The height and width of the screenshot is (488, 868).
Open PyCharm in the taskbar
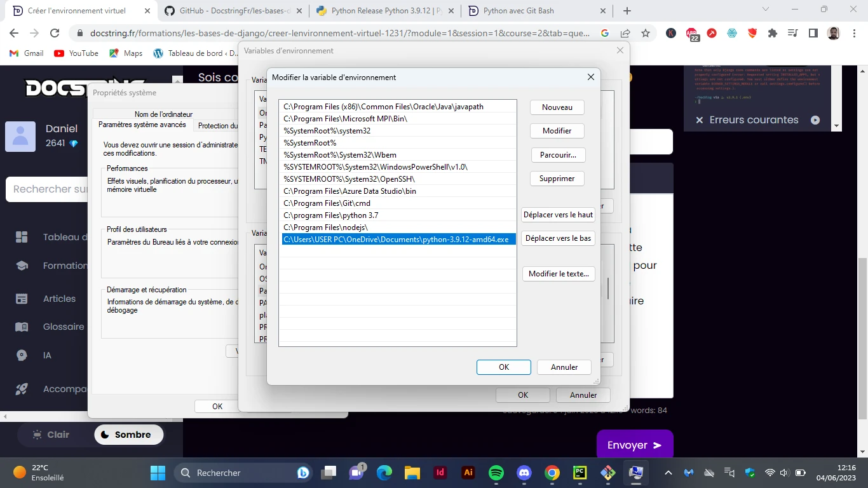tap(580, 473)
